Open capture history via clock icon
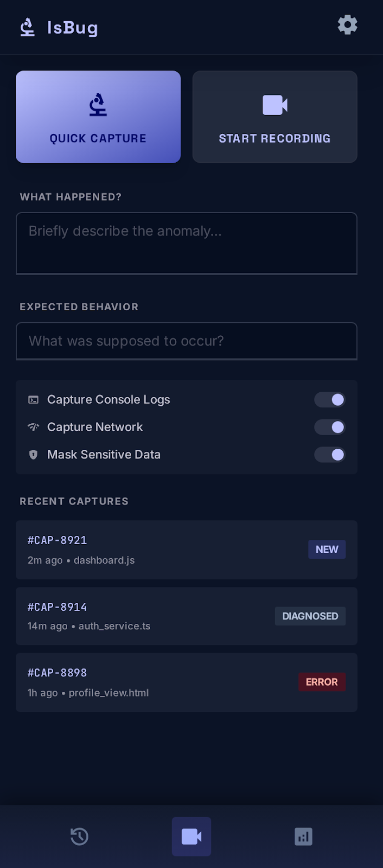Image resolution: width=383 pixels, height=868 pixels. 79,837
